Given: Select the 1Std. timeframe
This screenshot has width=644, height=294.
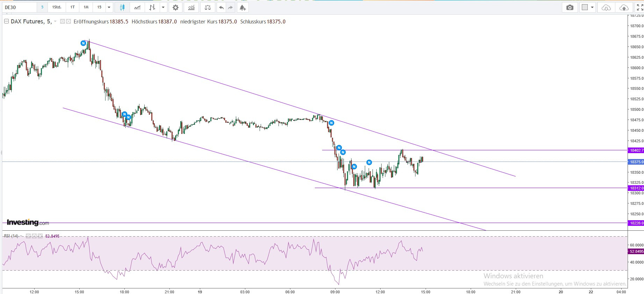Looking at the screenshot, I should point(57,7).
